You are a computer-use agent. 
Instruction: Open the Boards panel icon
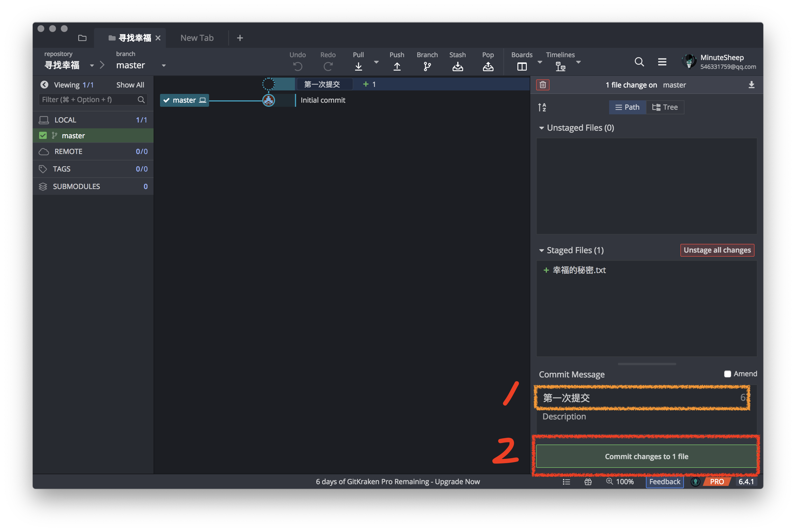(x=522, y=66)
